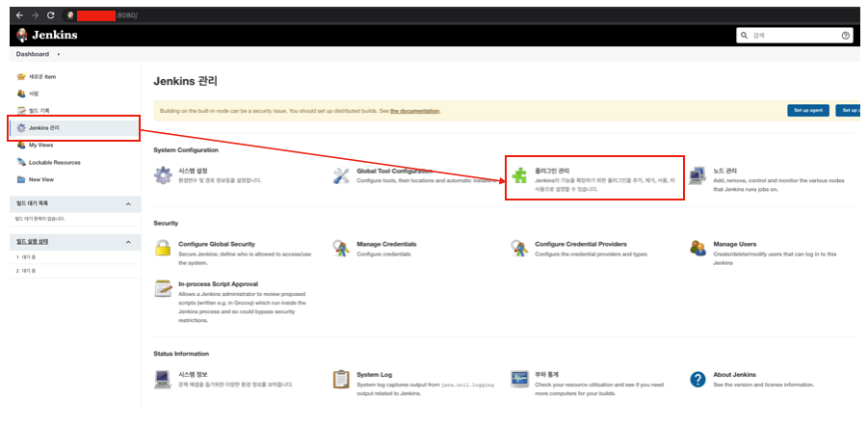Click the 부하 통계 title text

(546, 374)
